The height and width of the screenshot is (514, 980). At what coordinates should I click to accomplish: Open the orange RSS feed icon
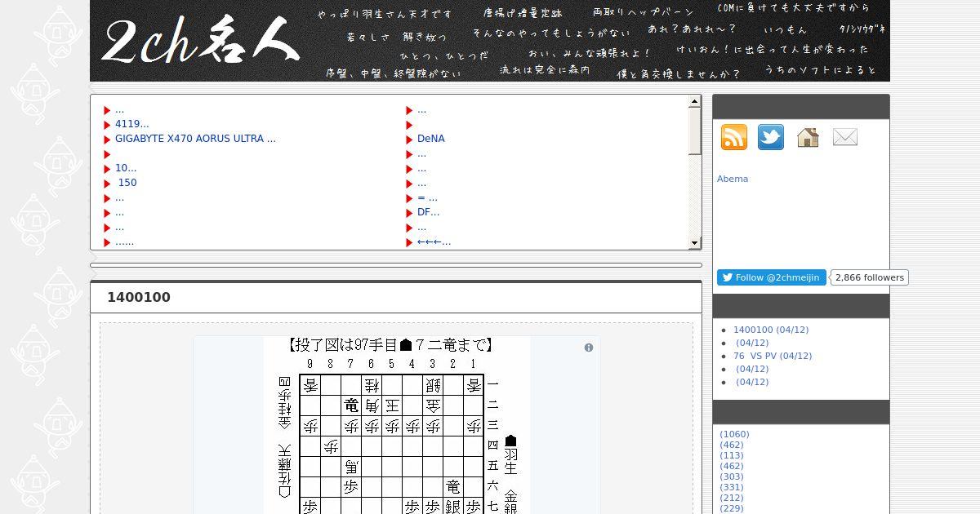click(x=733, y=137)
